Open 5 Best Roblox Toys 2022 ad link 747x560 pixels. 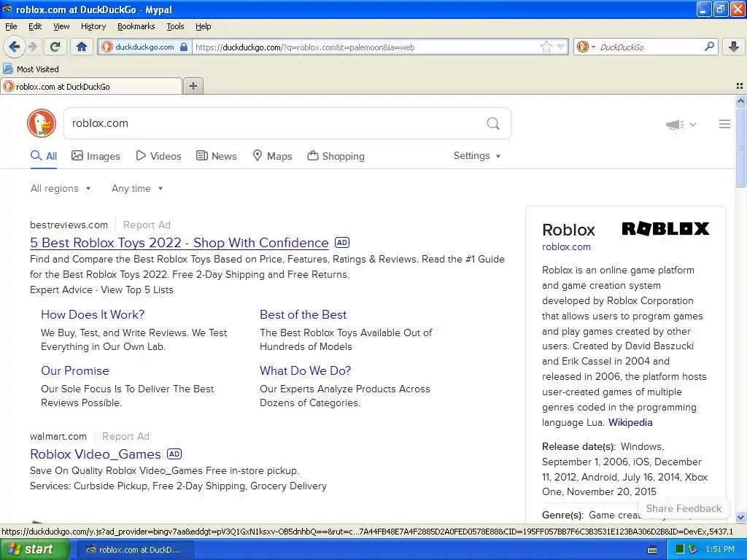pos(179,242)
